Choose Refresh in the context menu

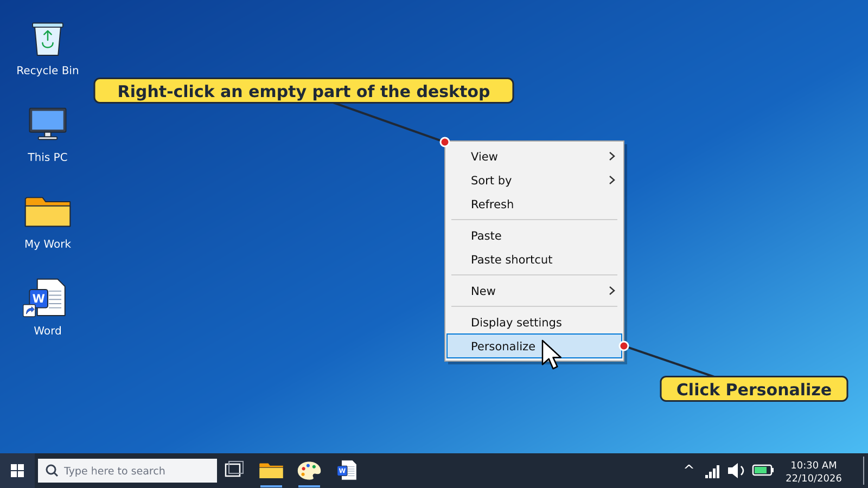pos(534,204)
